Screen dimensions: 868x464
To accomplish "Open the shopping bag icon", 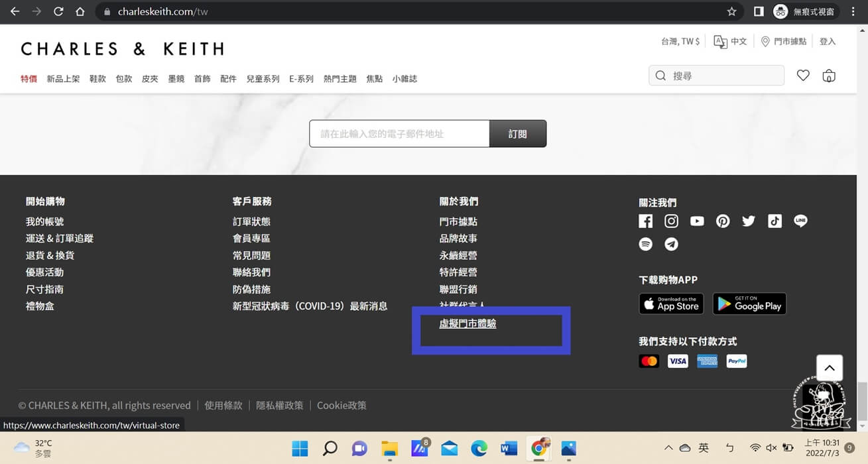I will point(829,75).
